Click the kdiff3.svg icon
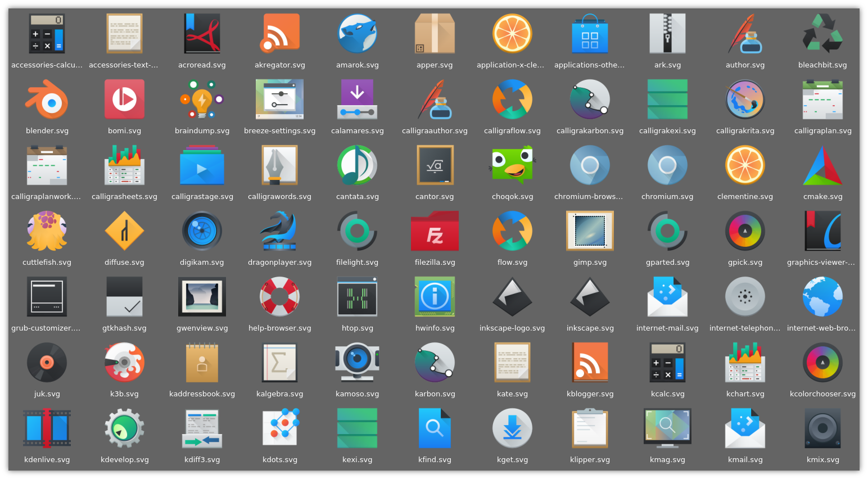868x479 pixels. [x=202, y=428]
